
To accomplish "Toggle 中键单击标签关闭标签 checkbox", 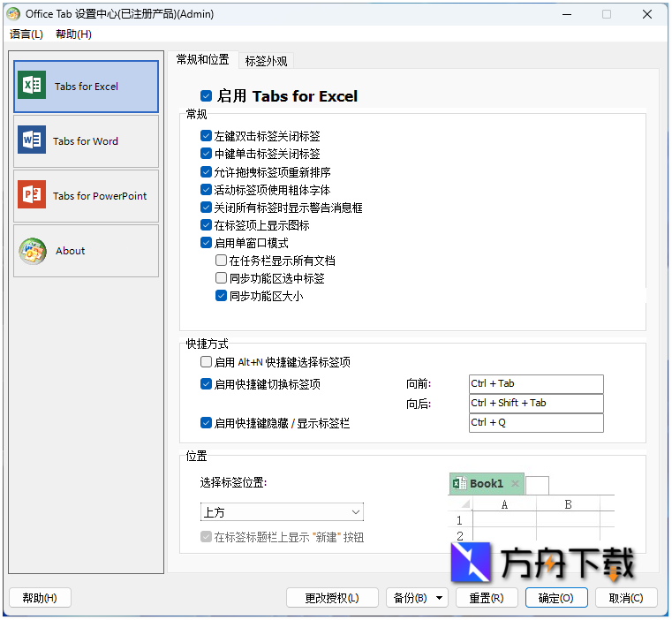I will click(x=206, y=154).
